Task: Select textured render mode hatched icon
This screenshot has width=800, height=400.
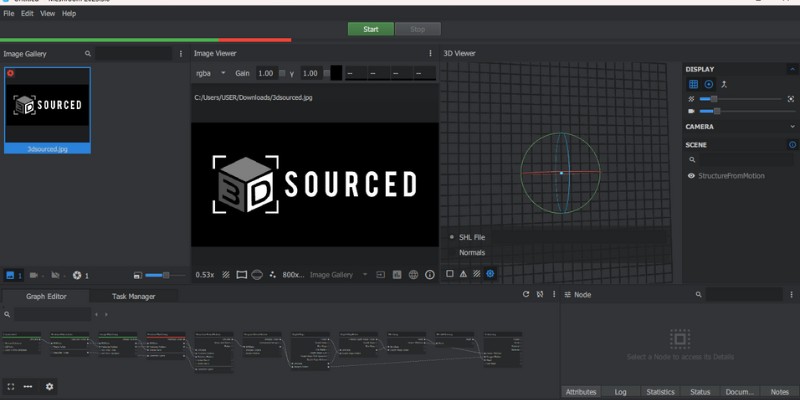Action: (x=477, y=274)
